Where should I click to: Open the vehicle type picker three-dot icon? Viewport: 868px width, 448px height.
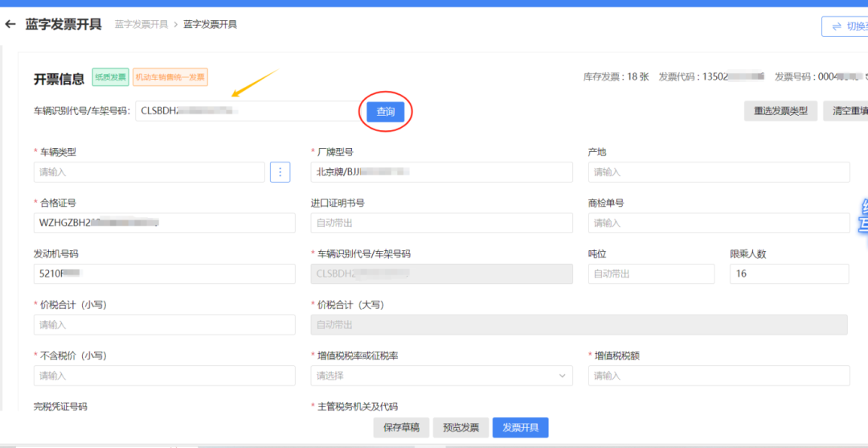coord(280,172)
